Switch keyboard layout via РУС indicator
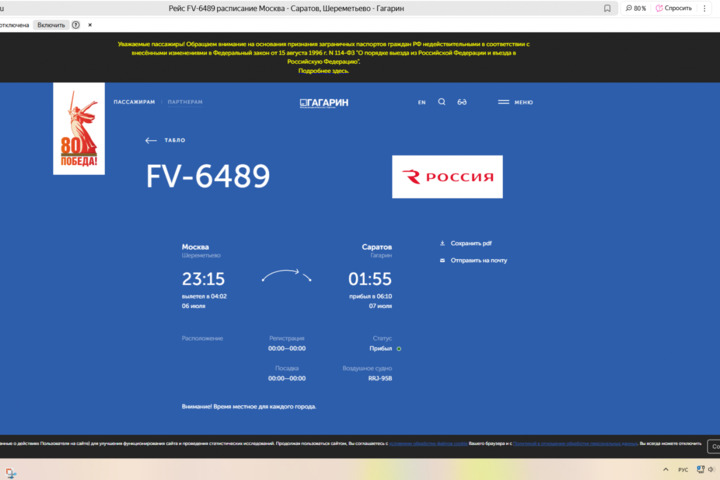 click(x=683, y=469)
